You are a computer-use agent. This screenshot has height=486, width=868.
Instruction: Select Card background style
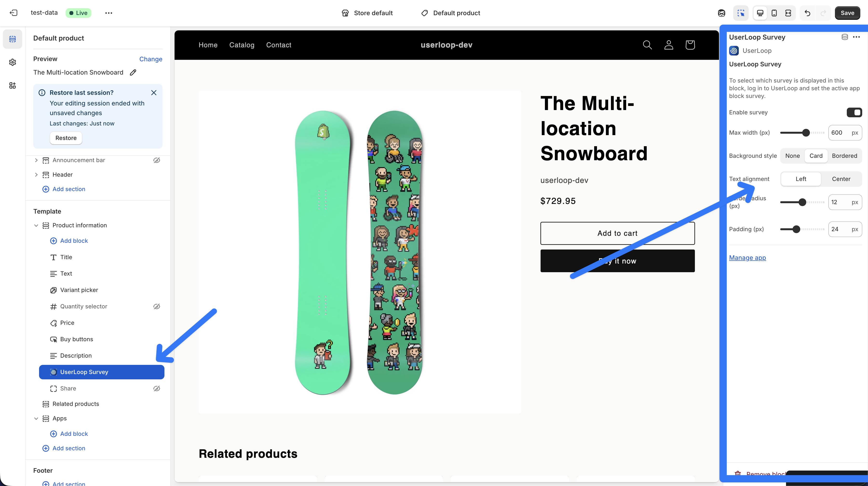pos(816,155)
